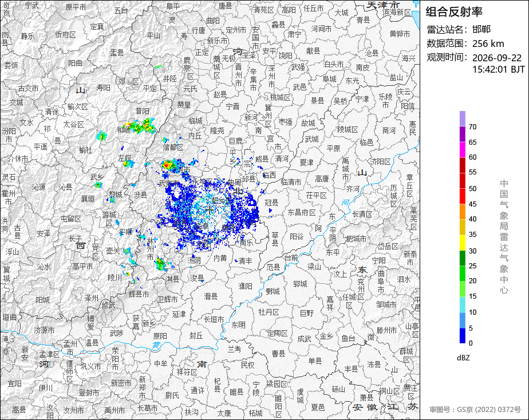Select the 商河 map label
The image size is (529, 420).
[389, 130]
